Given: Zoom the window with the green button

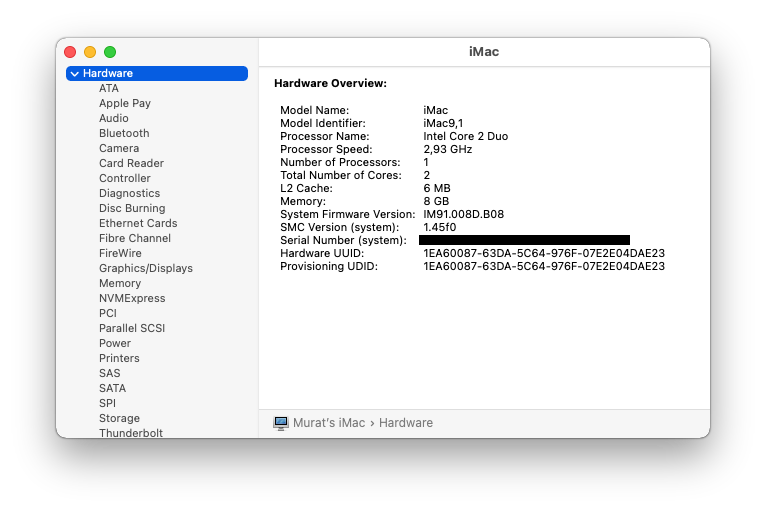Looking at the screenshot, I should click(110, 52).
